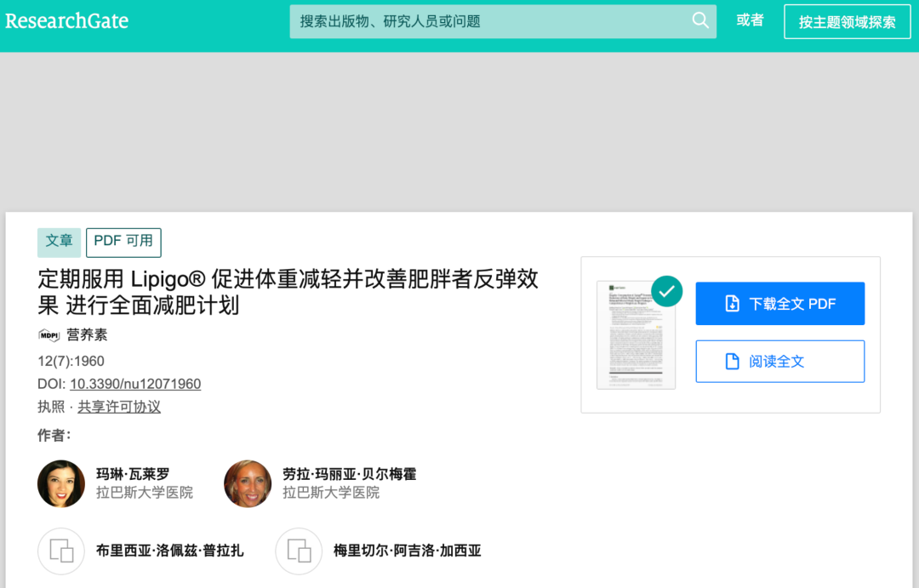Click 拉巴斯大学医院 under 玛琳·瓦莱罗
The height and width of the screenshot is (588, 919).
tap(145, 493)
